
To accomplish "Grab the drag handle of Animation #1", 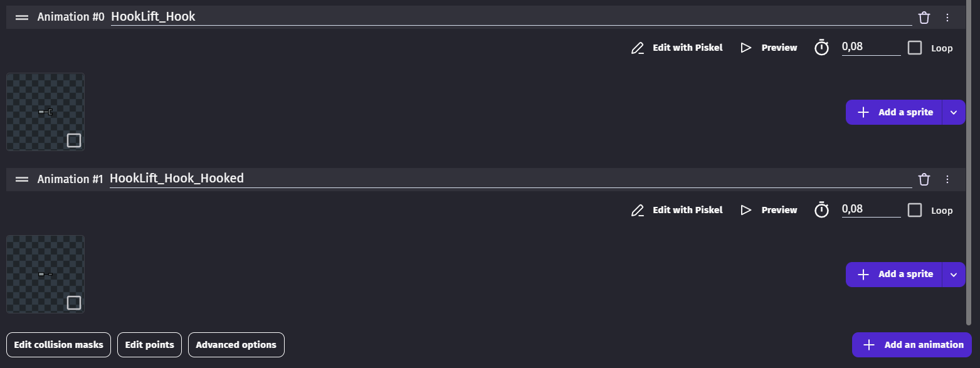I will [22, 179].
